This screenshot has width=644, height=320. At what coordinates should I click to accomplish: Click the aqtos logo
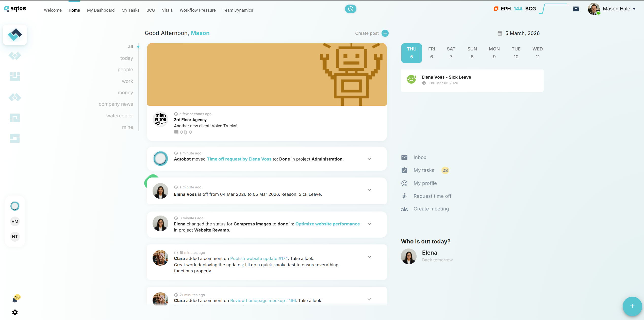[15, 9]
